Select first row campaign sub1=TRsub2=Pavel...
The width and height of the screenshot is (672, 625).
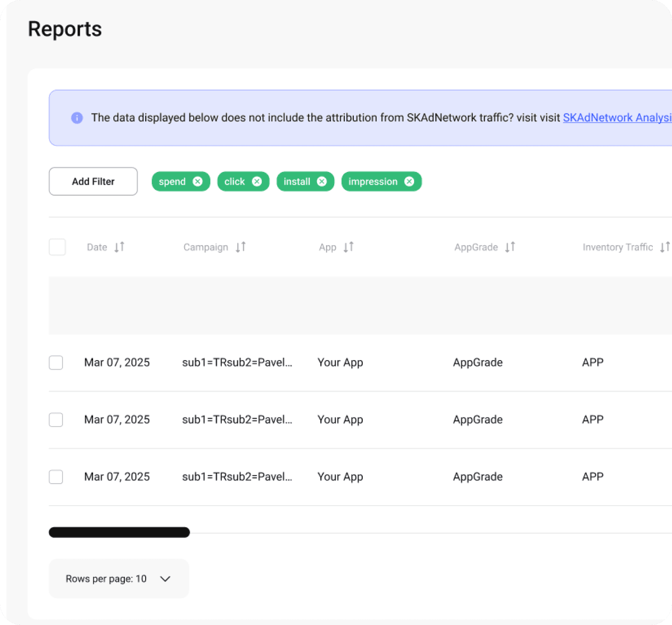[237, 362]
